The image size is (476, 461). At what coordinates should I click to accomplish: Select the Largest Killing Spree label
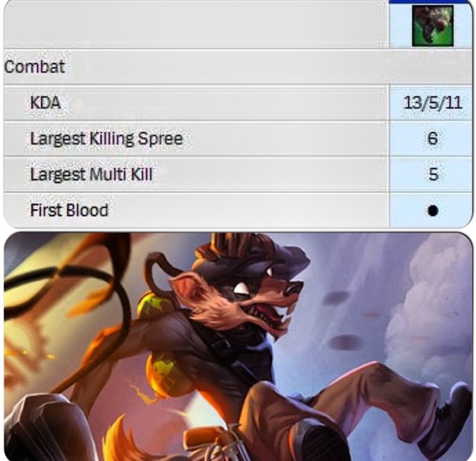[107, 138]
